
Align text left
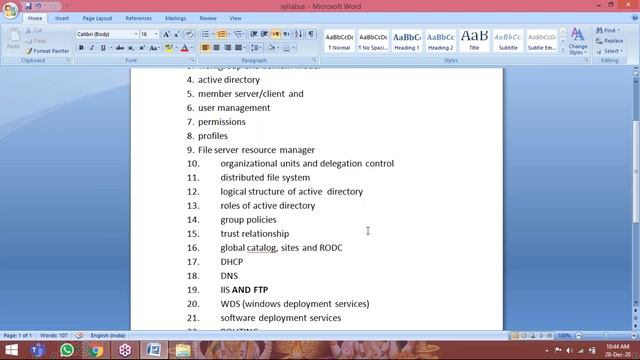click(x=205, y=48)
